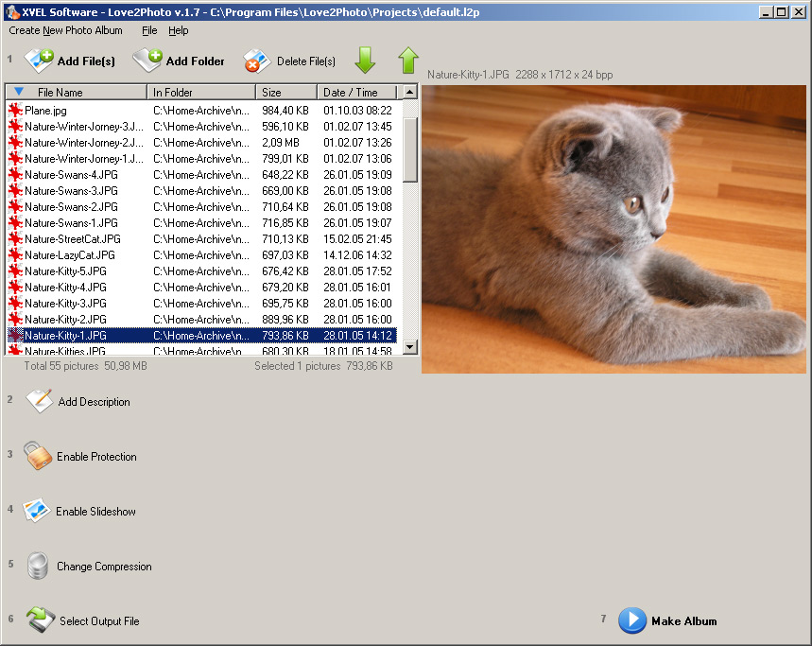Screen dimensions: 812x646
Task: Select Nature-Kitty-3.JPG file name
Action: click(66, 303)
